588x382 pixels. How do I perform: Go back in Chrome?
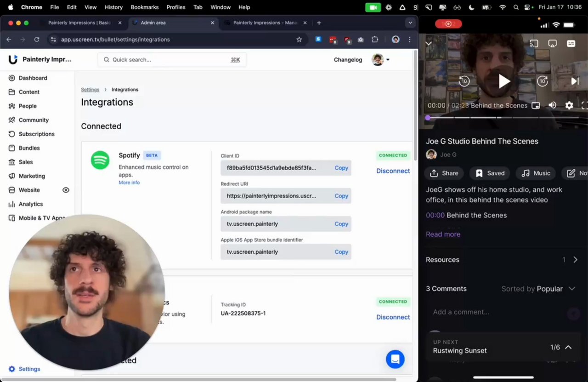coord(9,40)
